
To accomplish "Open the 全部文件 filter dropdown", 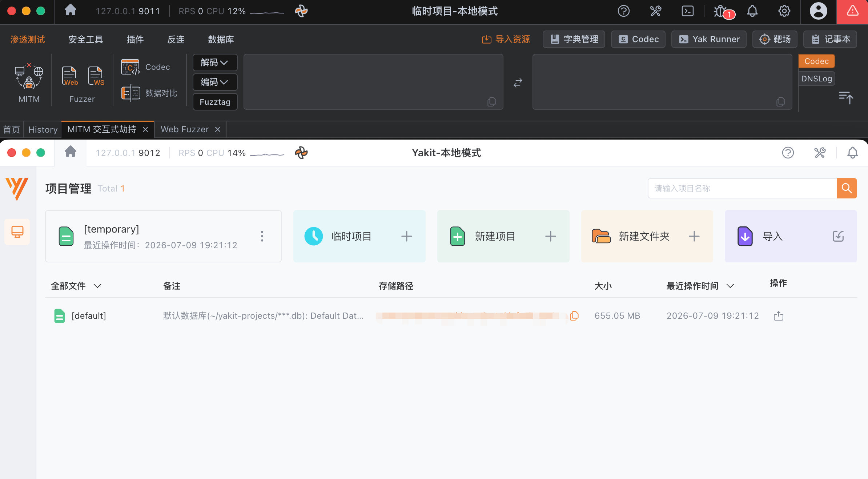I will coord(76,286).
